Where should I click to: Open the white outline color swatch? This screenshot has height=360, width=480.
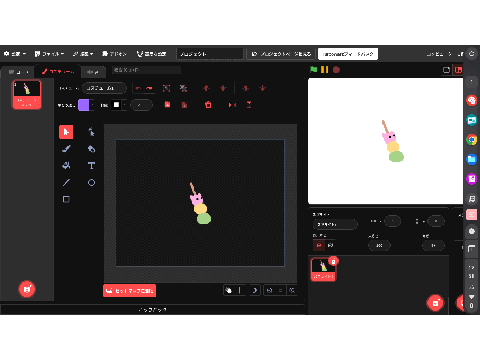pyautogui.click(x=116, y=105)
